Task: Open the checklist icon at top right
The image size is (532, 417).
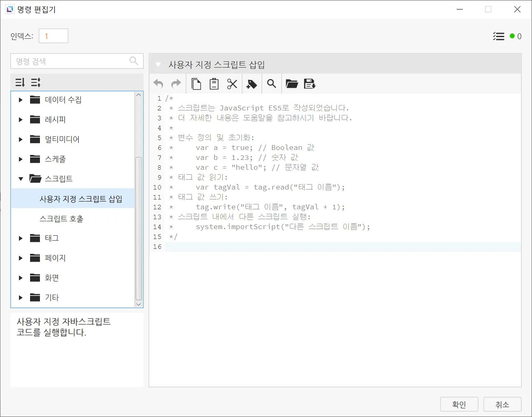Action: pyautogui.click(x=499, y=36)
